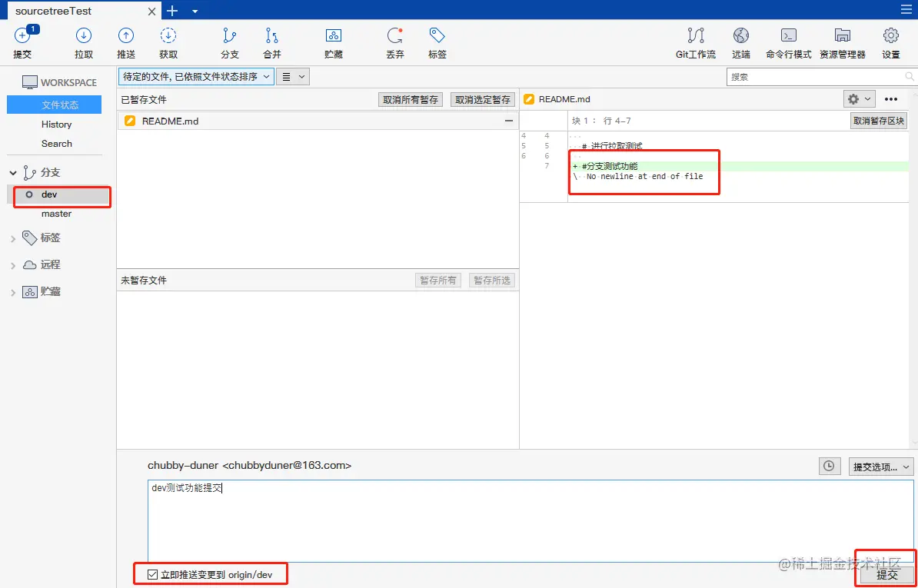The width and height of the screenshot is (918, 588).
Task: Click 取消选定暂存 button
Action: tap(483, 100)
